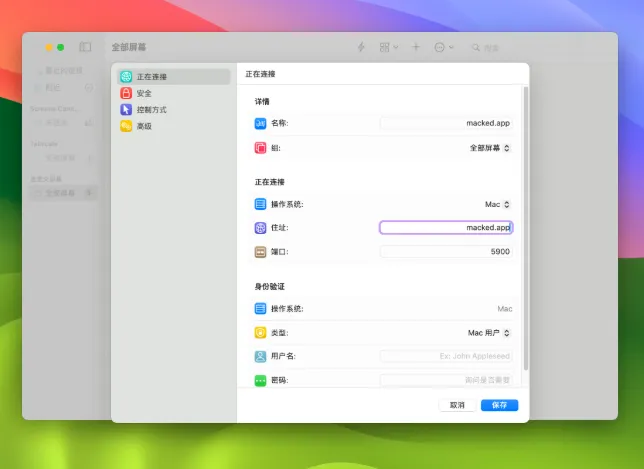Click the person icon beside 用户名
Viewport: 644px width, 469px height.
coord(260,356)
